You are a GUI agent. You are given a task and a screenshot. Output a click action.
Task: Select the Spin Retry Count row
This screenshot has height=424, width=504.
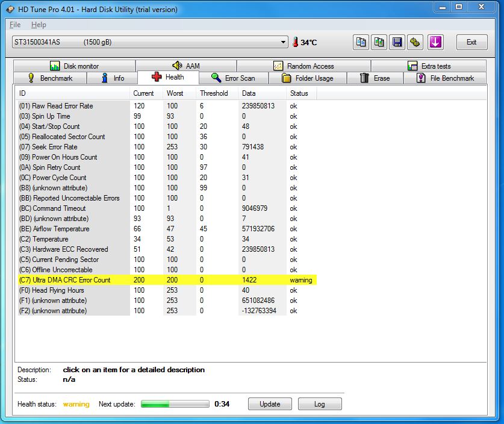pos(167,167)
